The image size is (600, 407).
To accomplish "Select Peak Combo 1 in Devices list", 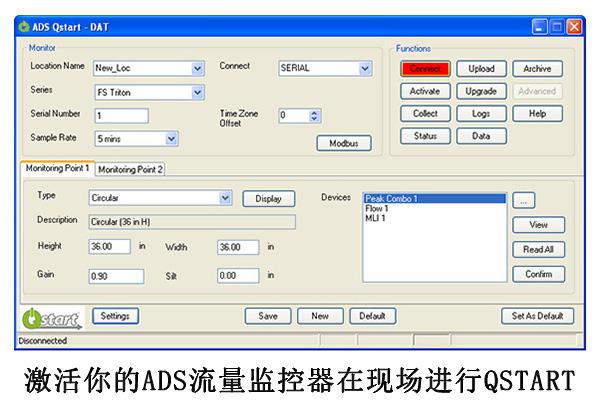I will point(434,199).
